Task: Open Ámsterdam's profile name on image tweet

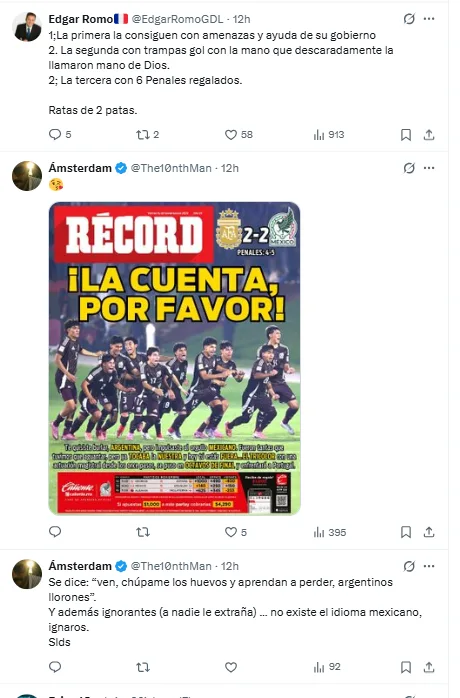Action: click(80, 168)
